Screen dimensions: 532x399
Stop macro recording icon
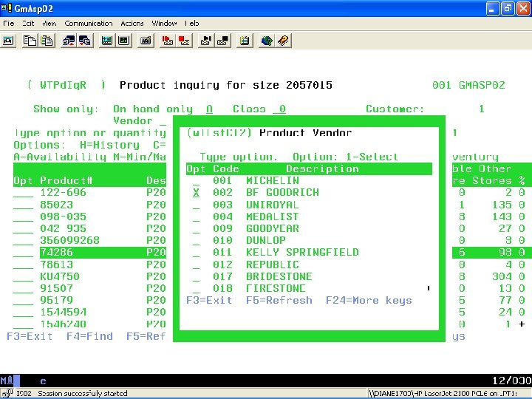[184, 41]
